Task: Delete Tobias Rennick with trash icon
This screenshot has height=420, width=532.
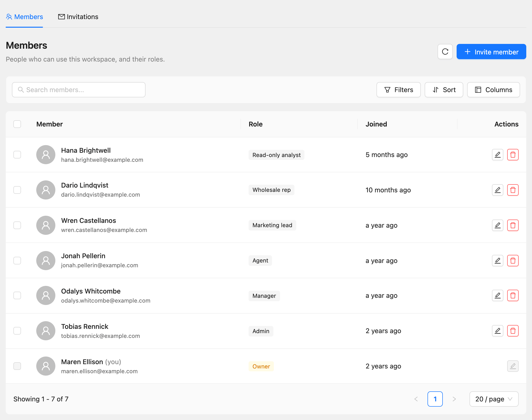Action: [513, 331]
